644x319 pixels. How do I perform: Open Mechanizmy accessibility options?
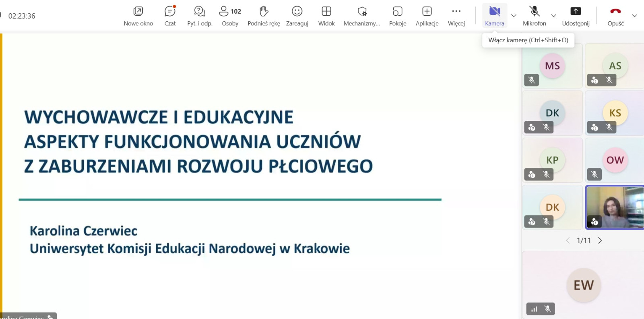[x=361, y=16]
